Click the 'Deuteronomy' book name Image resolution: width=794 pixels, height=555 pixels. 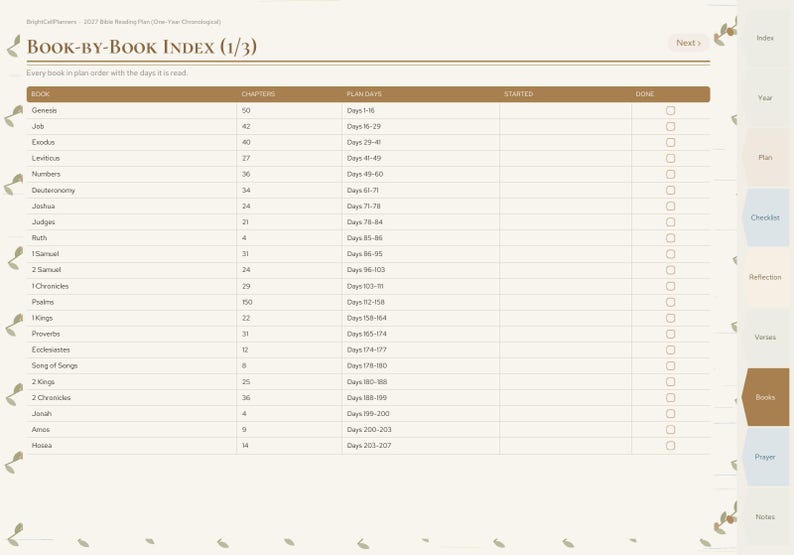point(53,190)
